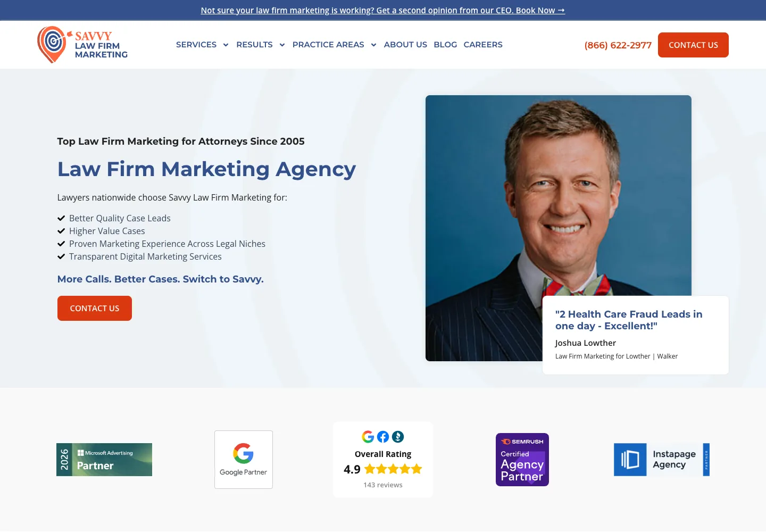This screenshot has width=766, height=532.
Task: Open the Blog page
Action: point(445,45)
